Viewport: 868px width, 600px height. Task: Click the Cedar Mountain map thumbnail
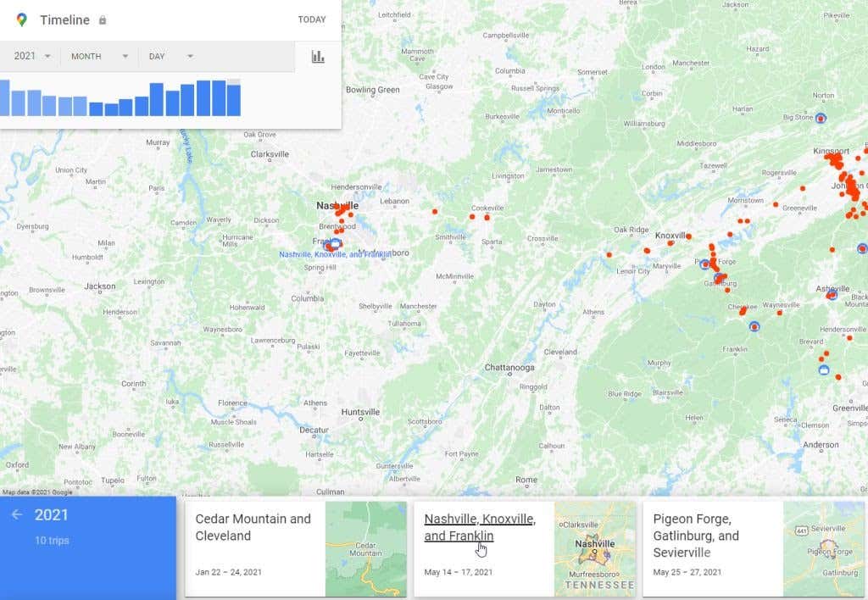365,549
